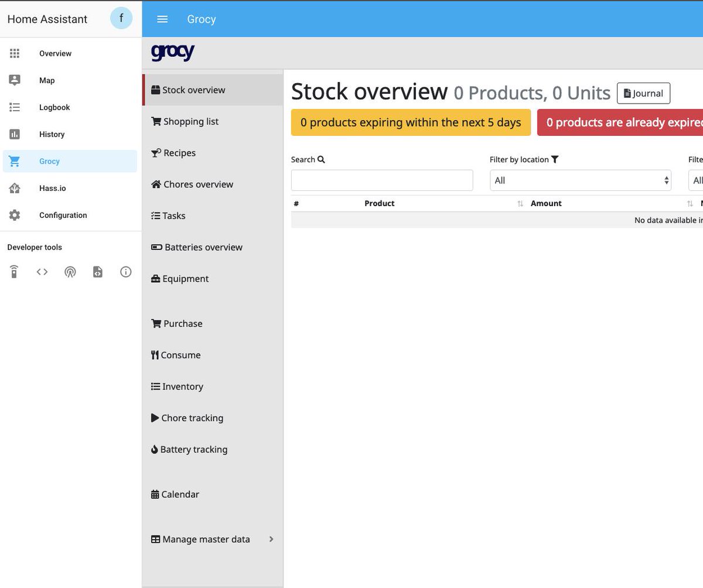Select Configuration text in sidebar
The height and width of the screenshot is (588, 703).
coord(63,215)
